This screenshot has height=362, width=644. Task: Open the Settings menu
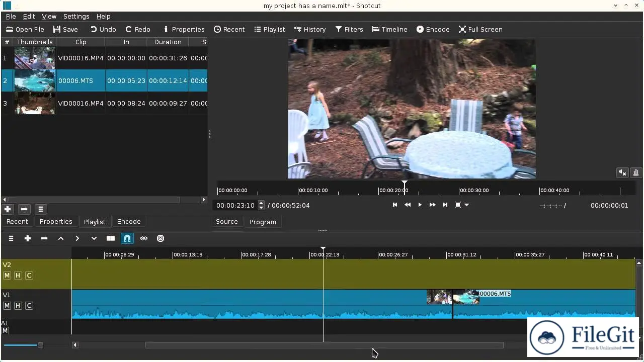pos(76,17)
